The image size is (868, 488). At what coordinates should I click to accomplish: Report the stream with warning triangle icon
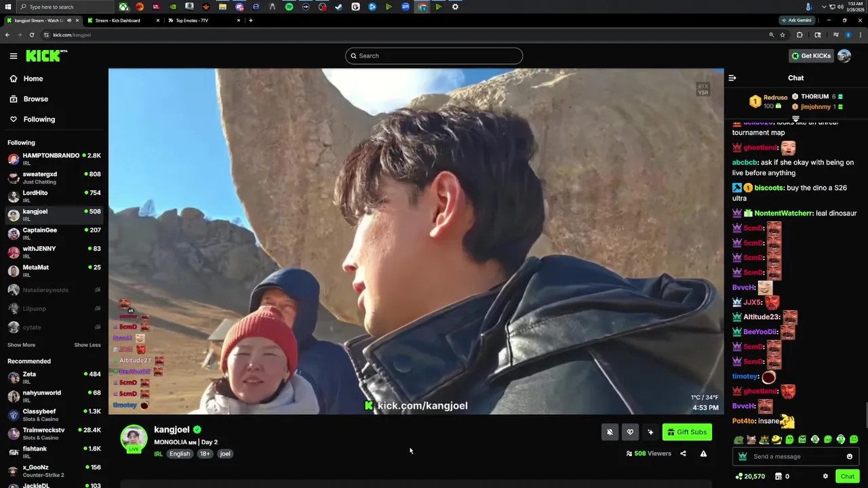point(703,453)
